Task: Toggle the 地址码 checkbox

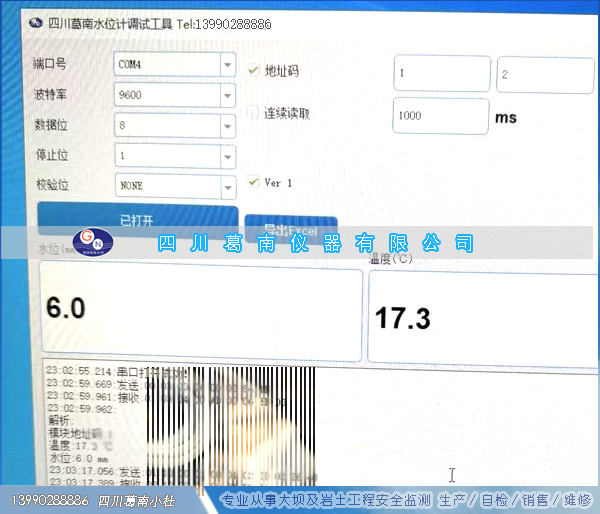Action: [x=253, y=70]
